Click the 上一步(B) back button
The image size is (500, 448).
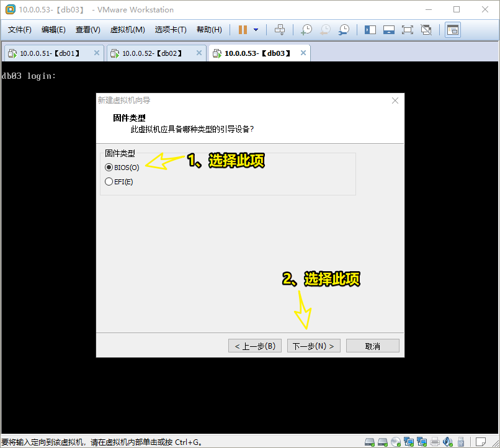pos(255,346)
